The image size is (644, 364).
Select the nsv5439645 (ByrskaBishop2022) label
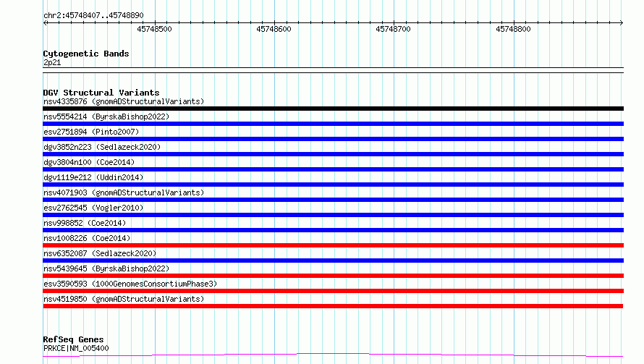click(x=106, y=268)
